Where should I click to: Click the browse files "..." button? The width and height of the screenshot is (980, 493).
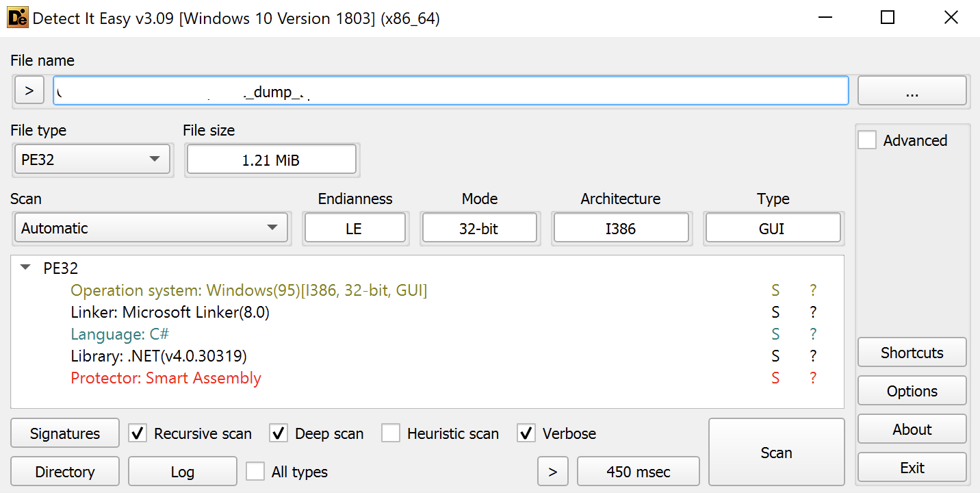click(912, 90)
